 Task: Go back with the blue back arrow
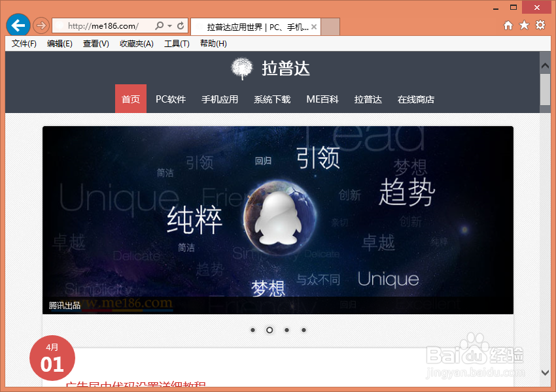click(x=18, y=25)
